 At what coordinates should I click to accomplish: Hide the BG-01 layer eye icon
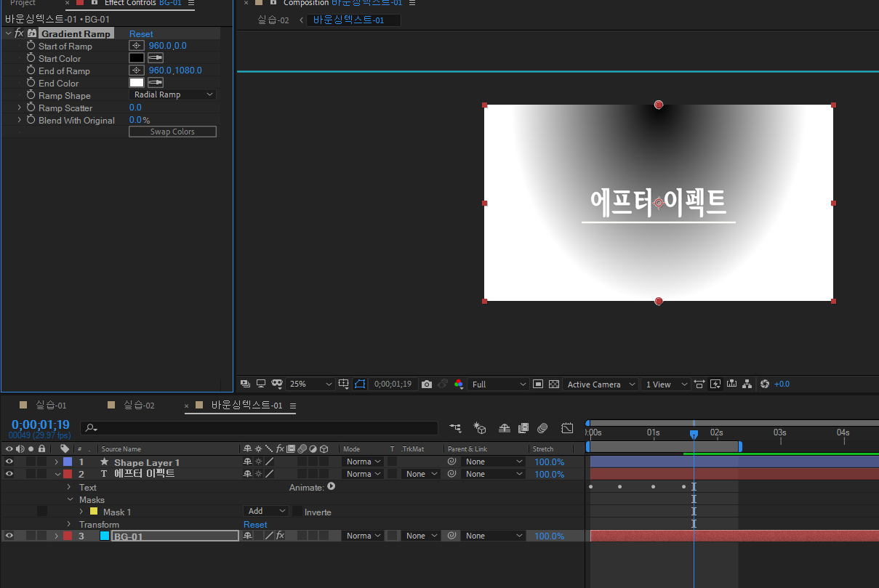pyautogui.click(x=9, y=536)
